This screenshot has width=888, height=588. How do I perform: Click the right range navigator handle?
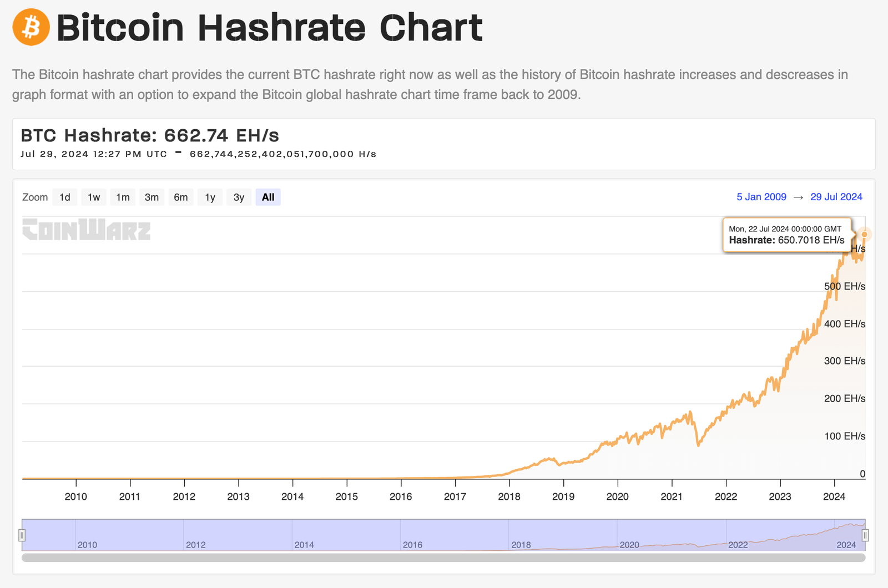tap(866, 534)
